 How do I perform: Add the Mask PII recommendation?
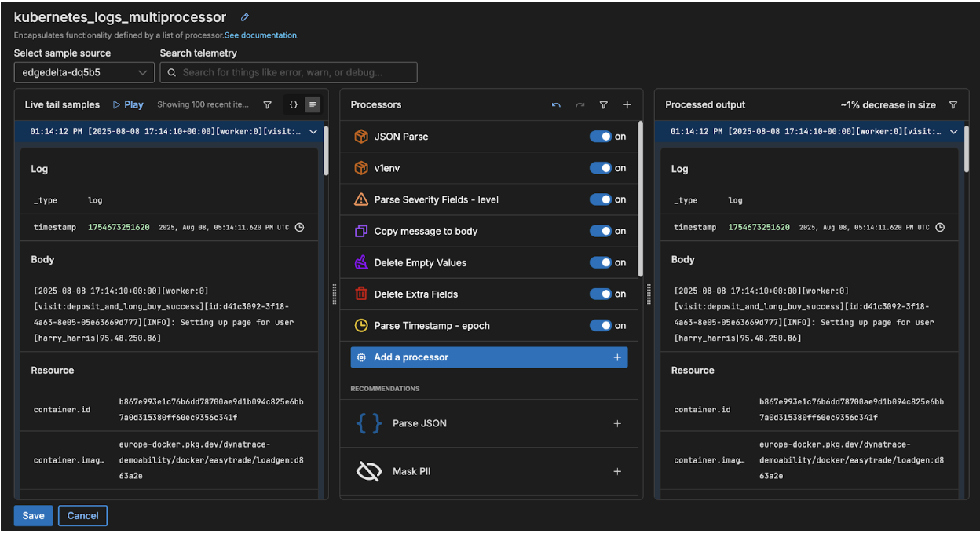coord(616,471)
